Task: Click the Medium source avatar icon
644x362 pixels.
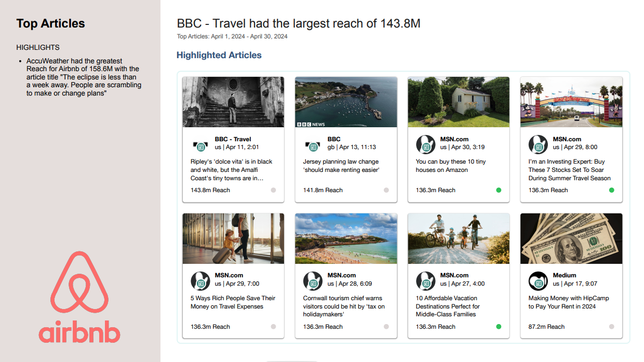Action: (538, 281)
